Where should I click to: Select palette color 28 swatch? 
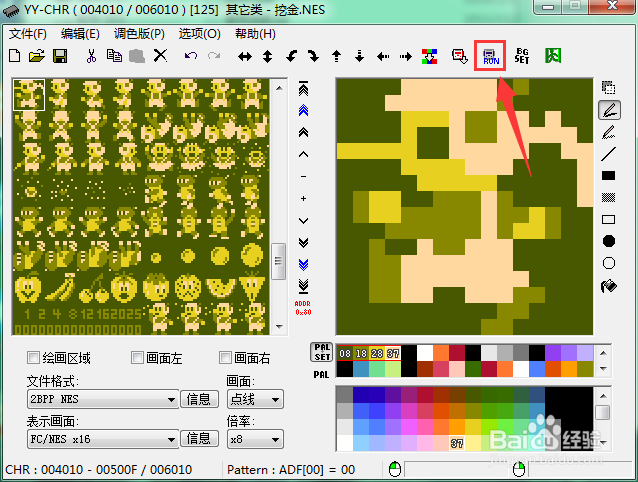377,353
